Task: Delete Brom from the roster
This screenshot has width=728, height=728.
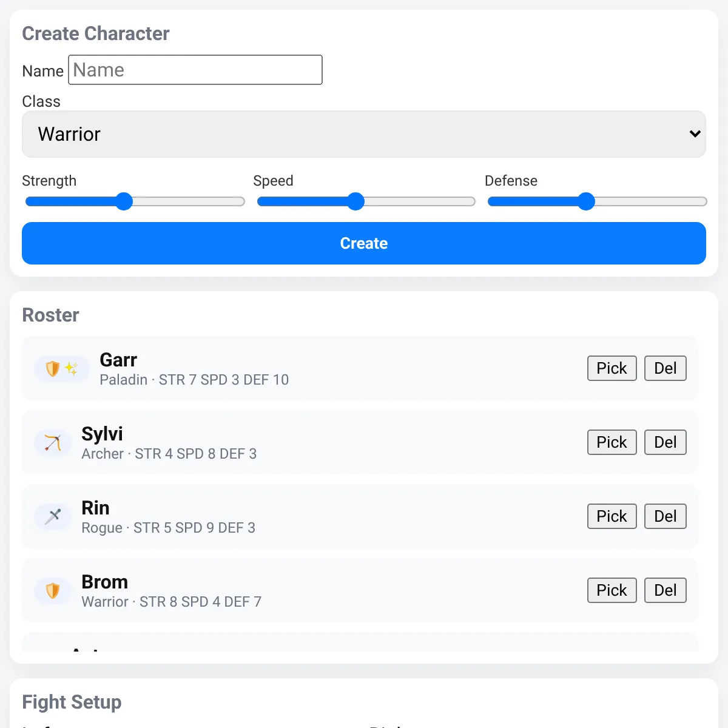Action: coord(665,590)
